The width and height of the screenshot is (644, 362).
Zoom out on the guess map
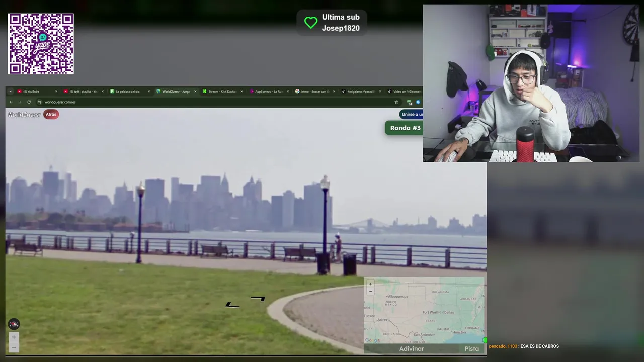[x=371, y=291]
